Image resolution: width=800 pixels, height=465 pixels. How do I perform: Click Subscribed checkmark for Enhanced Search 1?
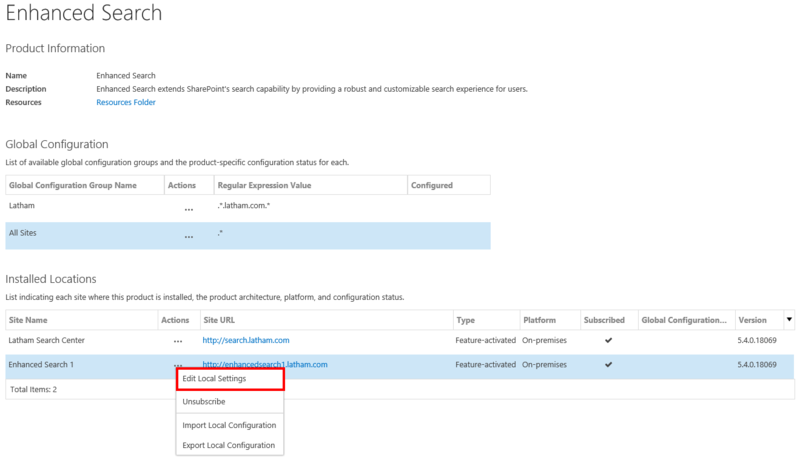click(x=608, y=365)
